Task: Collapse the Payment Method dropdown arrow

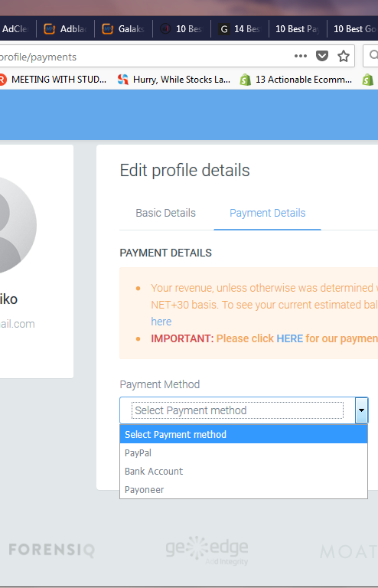Action: pyautogui.click(x=361, y=410)
